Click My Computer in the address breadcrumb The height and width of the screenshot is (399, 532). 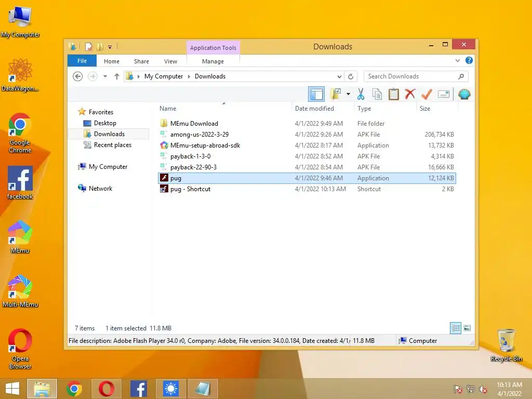click(164, 76)
